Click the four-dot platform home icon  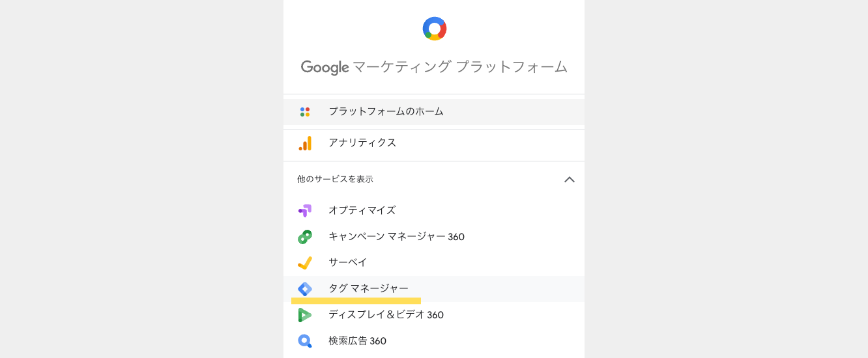(305, 112)
